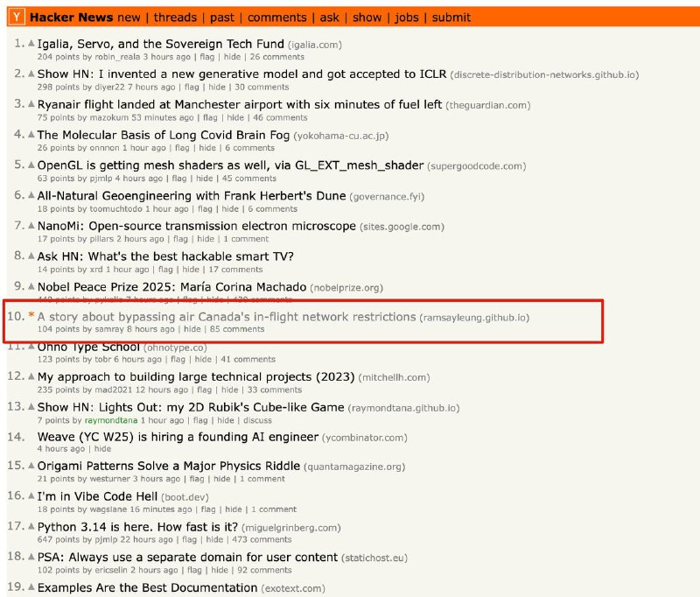Flag the Ohno Type School story
Image resolution: width=700 pixels, height=597 pixels.
point(178,359)
